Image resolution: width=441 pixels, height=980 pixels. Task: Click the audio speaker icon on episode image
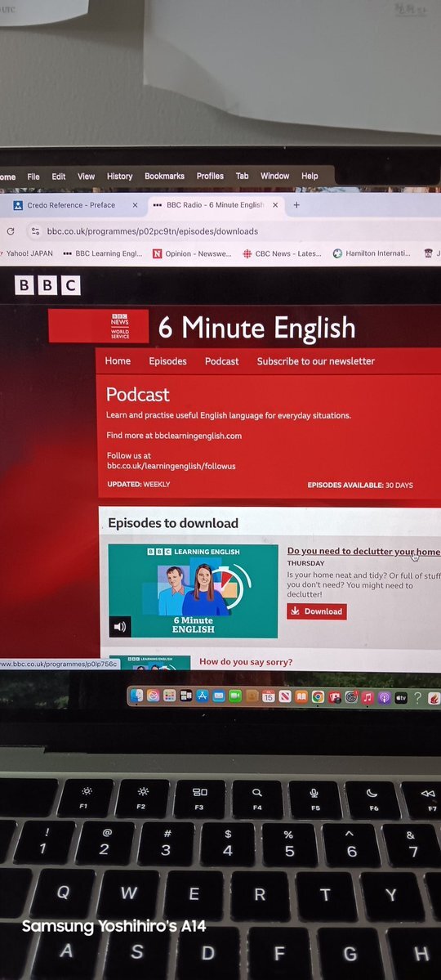tap(120, 626)
